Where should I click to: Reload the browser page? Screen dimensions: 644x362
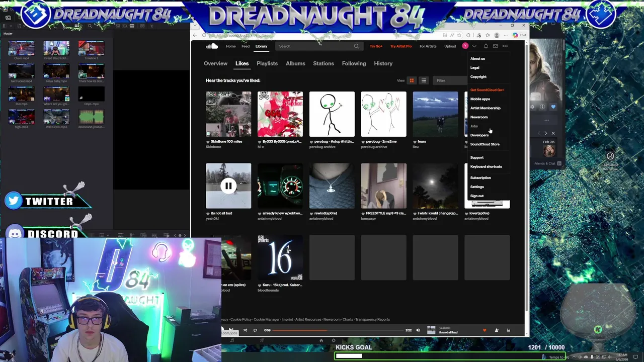pos(204,35)
